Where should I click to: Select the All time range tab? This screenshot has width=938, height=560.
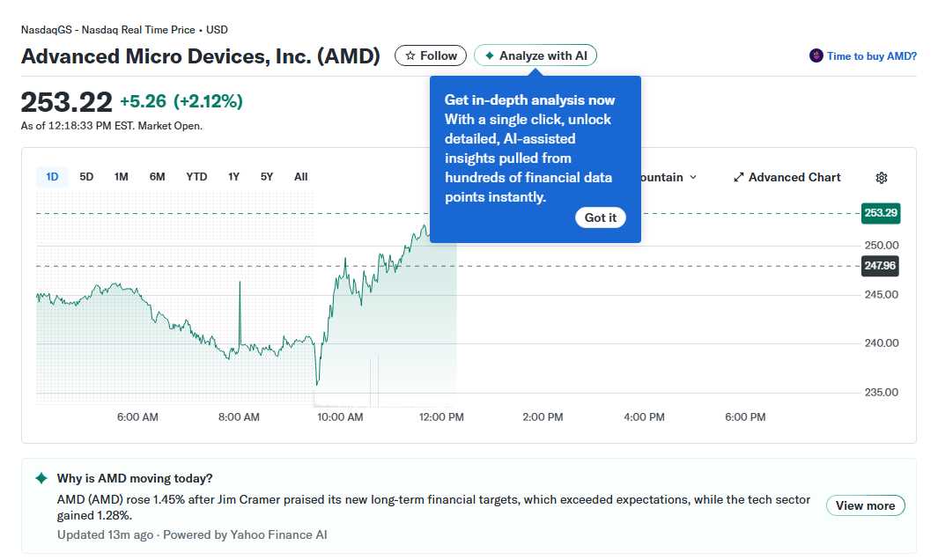pyautogui.click(x=300, y=176)
